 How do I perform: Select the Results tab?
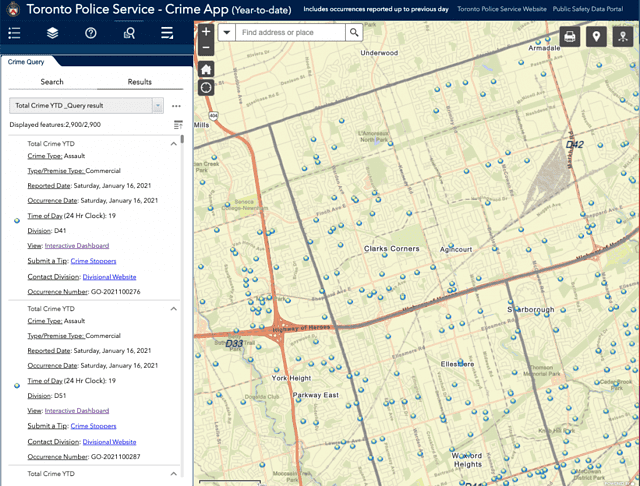coord(139,82)
